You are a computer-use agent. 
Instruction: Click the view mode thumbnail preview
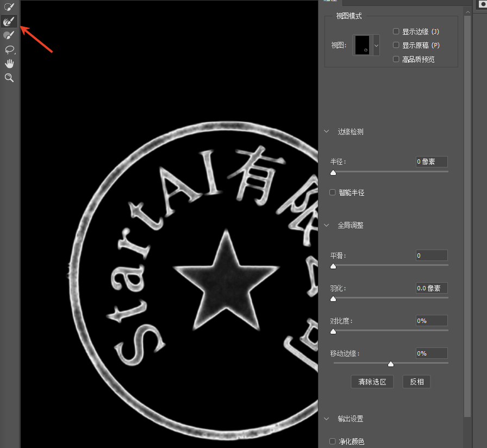tap(363, 45)
